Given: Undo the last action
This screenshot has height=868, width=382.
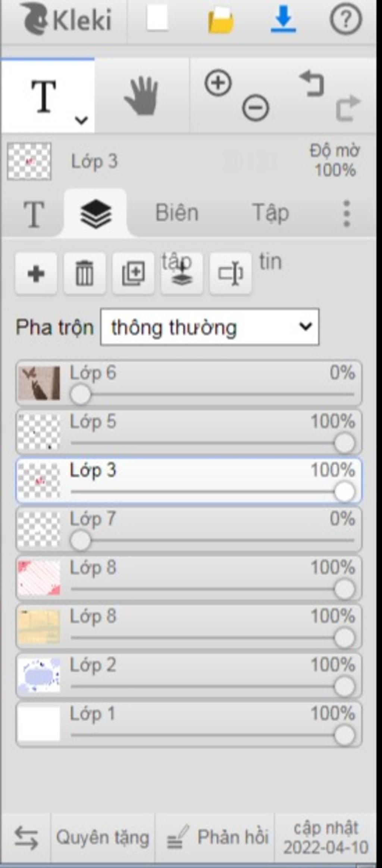Looking at the screenshot, I should coord(312,83).
